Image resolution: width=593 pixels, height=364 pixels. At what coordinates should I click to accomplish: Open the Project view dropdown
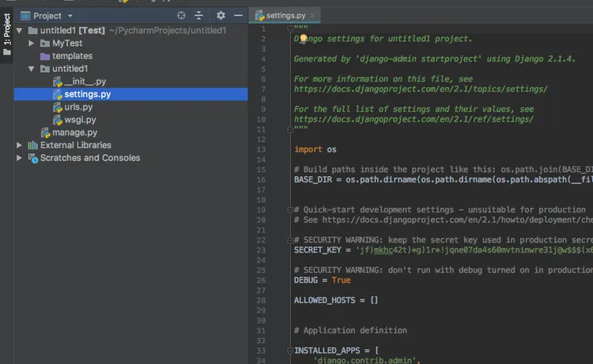pos(70,16)
